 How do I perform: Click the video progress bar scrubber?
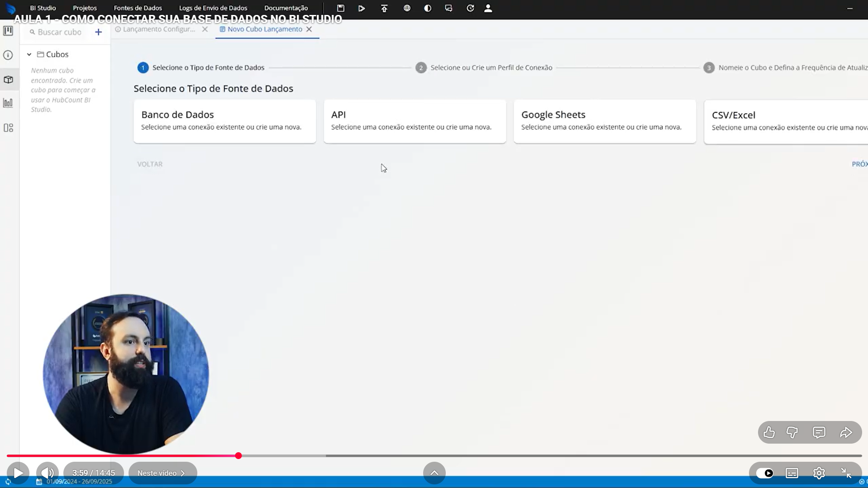tap(238, 456)
